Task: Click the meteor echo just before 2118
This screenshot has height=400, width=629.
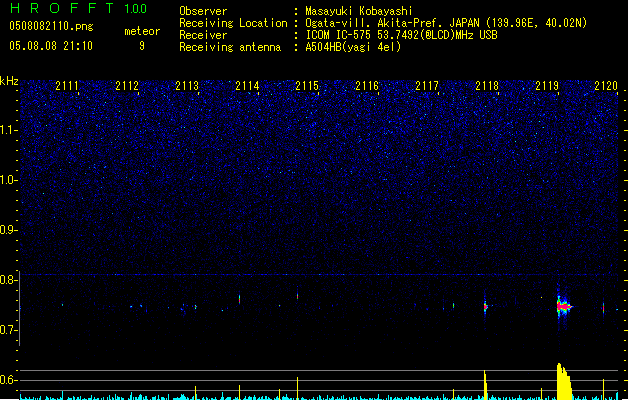Action: (485, 307)
